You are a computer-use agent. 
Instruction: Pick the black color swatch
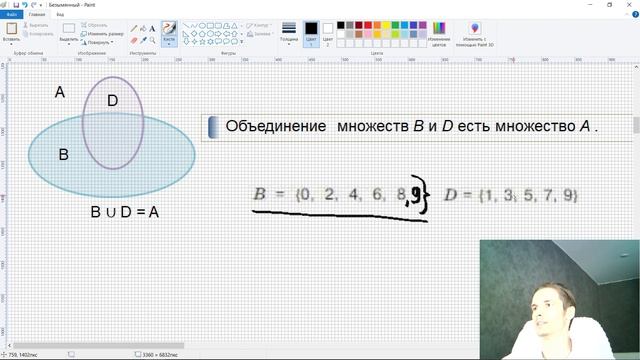(341, 25)
